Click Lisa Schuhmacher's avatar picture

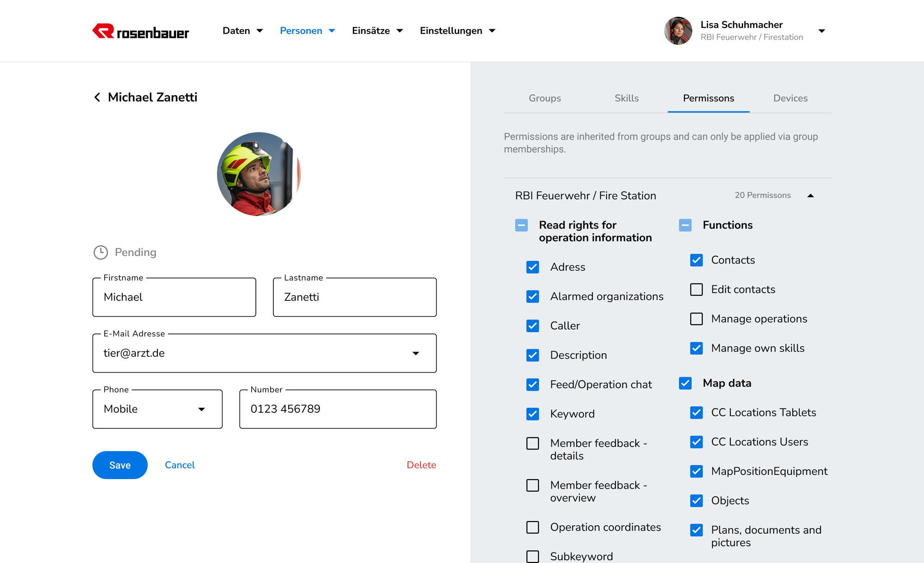point(678,31)
